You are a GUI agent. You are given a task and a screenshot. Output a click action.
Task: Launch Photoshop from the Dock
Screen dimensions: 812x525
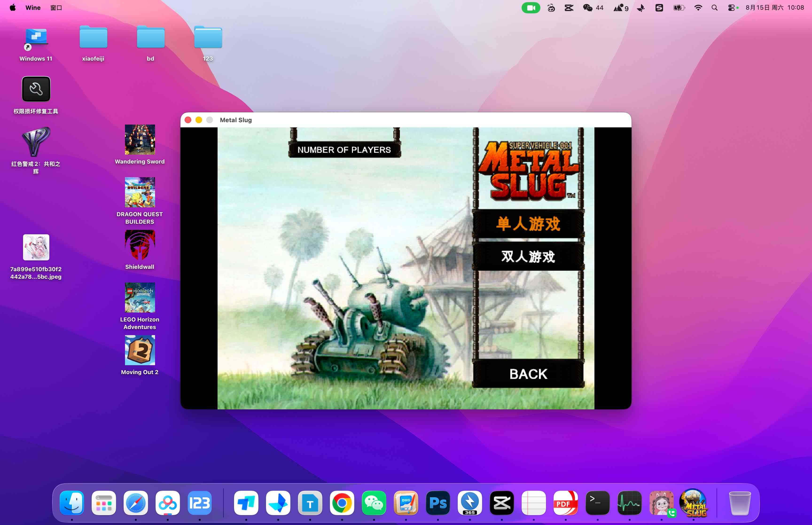(438, 503)
